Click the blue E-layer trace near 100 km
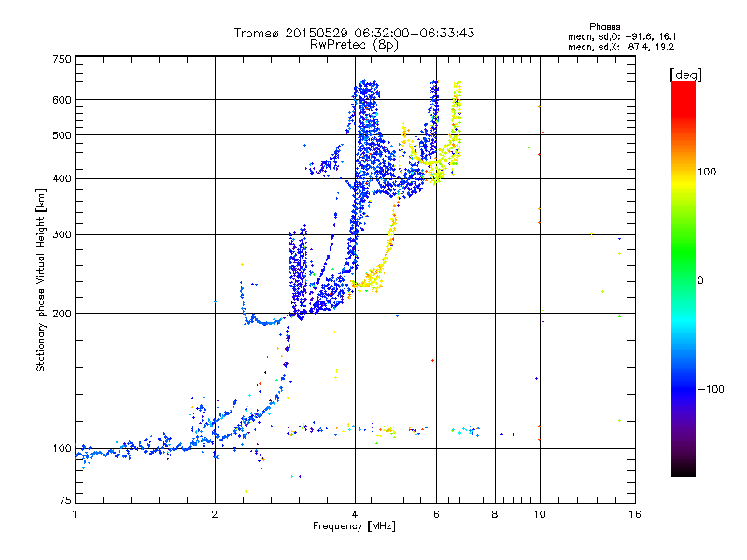This screenshot has height=560, width=747. coord(134,450)
